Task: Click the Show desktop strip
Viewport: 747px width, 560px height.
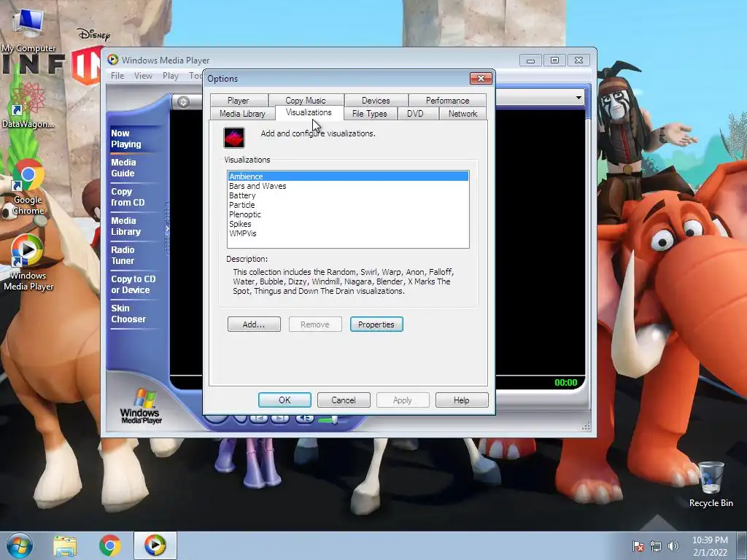Action: [x=742, y=545]
